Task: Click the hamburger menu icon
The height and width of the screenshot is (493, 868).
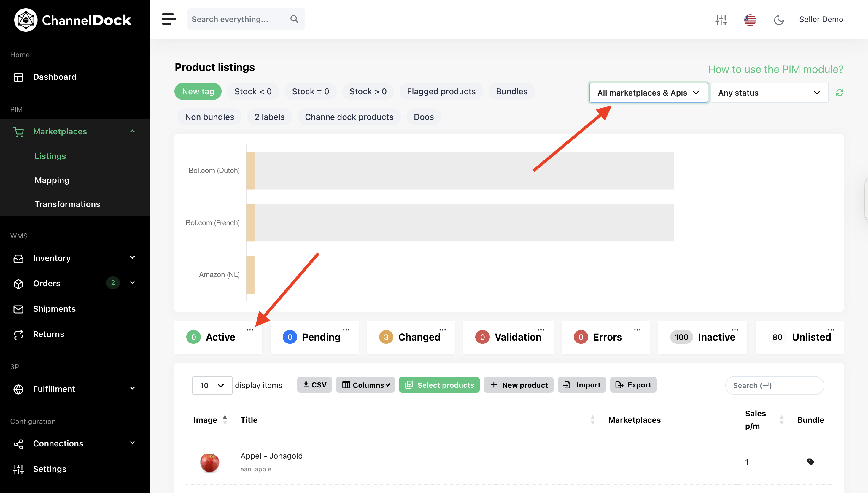Action: [168, 19]
